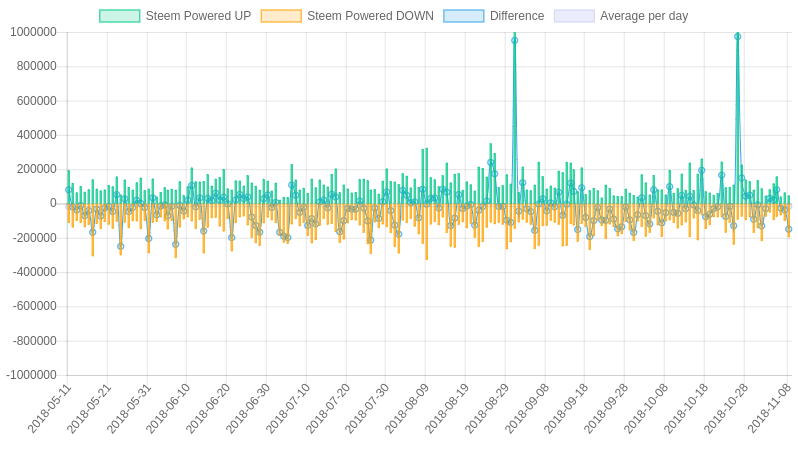Viewport: 798px width, 450px height.
Task: Click the 2018-08-09 x-axis date label
Action: pyautogui.click(x=407, y=409)
